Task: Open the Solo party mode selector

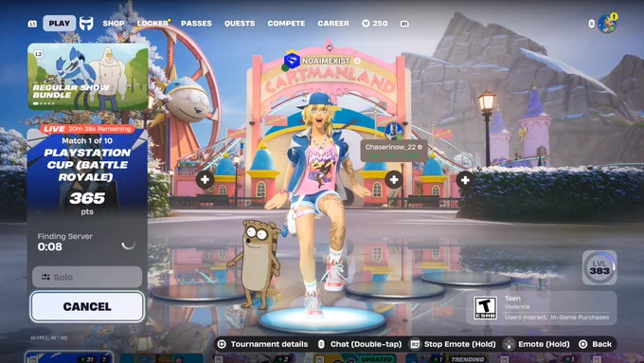Action: tap(87, 277)
